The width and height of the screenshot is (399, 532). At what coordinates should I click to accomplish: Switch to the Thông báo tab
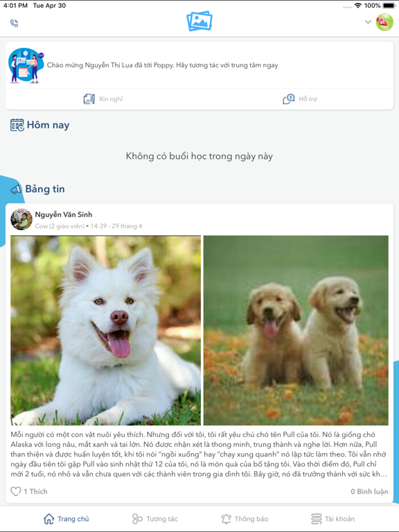pyautogui.click(x=245, y=519)
